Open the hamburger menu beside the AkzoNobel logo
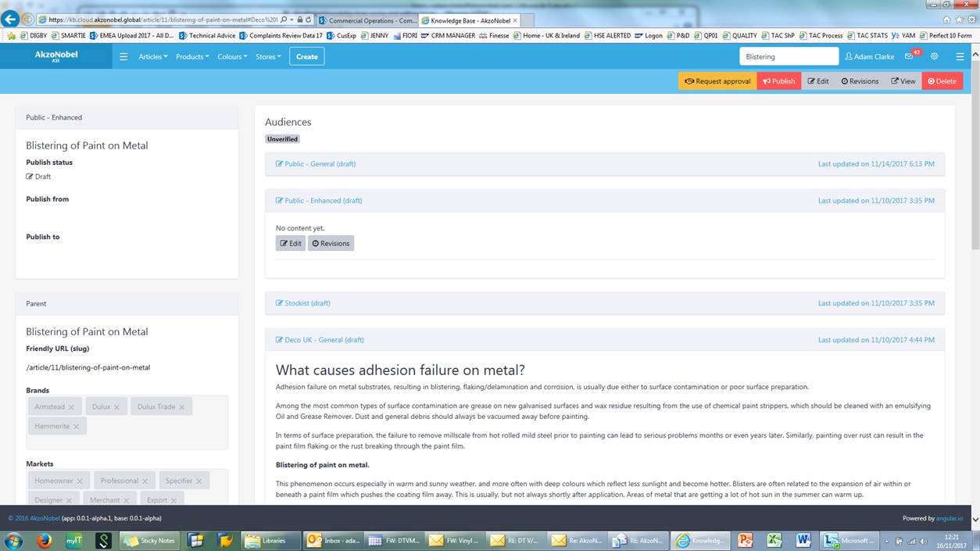This screenshot has height=551, width=980. (x=123, y=56)
